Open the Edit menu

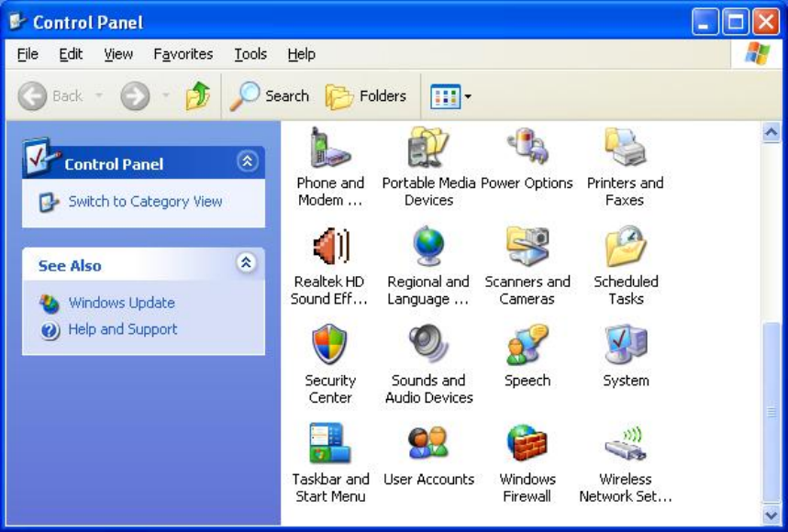(71, 54)
